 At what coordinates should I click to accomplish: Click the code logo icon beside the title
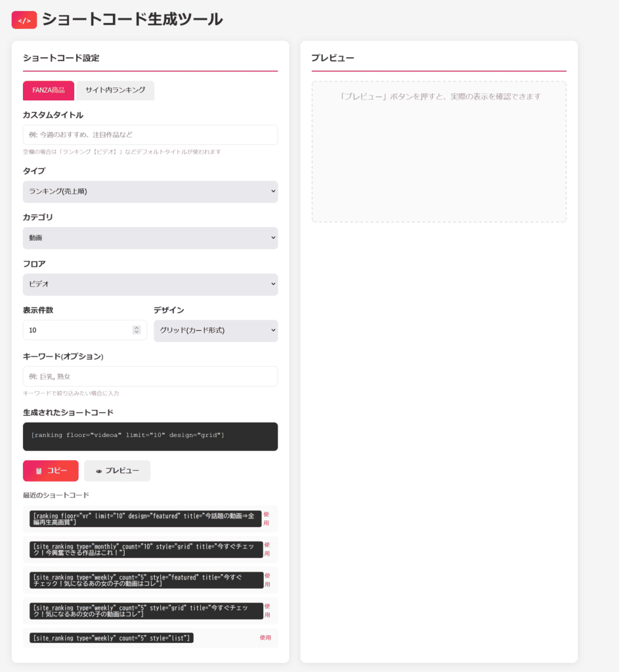click(24, 20)
